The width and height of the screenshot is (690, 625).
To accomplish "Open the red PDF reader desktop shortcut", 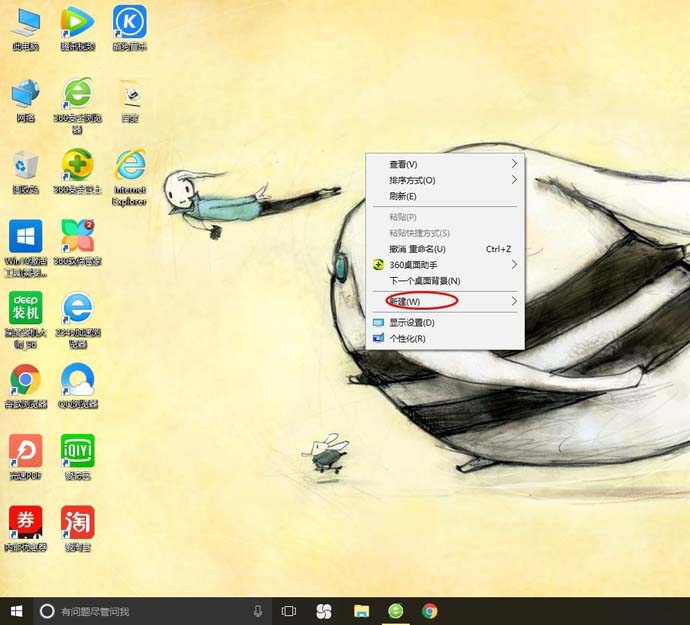I will (x=26, y=457).
